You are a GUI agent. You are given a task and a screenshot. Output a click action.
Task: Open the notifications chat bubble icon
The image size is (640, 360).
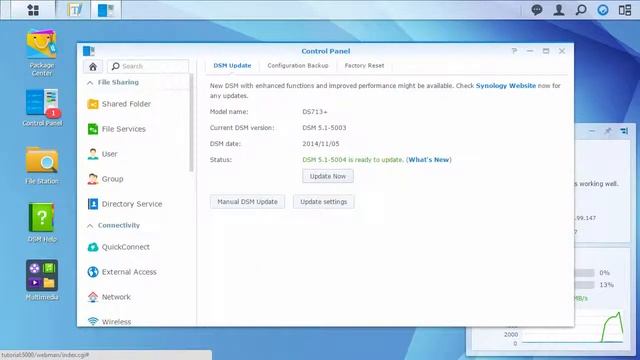[x=537, y=10]
